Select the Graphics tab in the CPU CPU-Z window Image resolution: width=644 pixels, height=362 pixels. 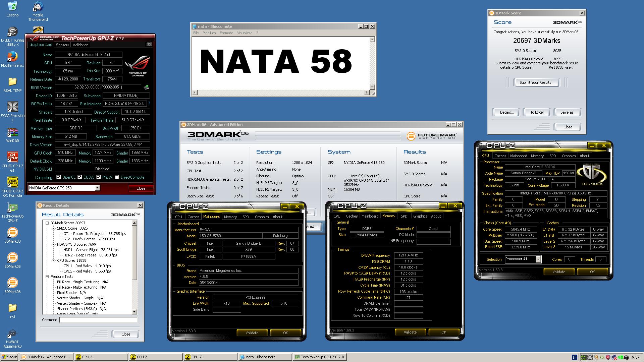[569, 156]
